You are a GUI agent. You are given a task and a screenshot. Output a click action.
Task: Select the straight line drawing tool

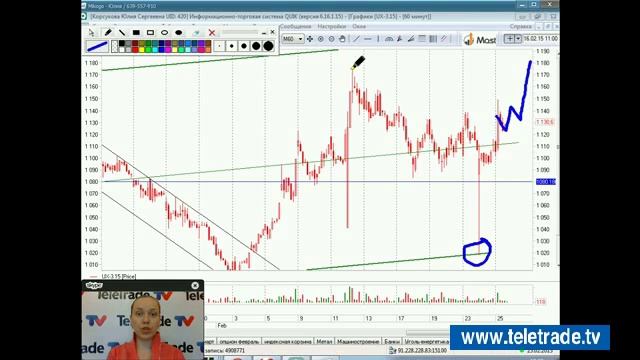(x=122, y=33)
